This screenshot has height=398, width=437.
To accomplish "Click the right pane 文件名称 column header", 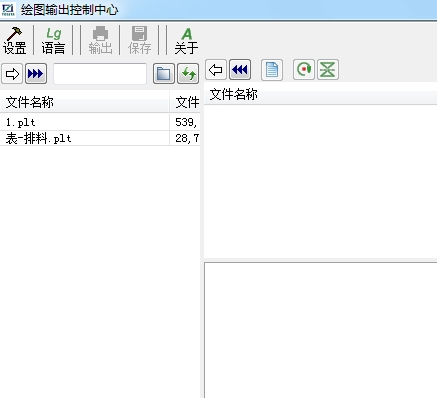I will 320,94.
